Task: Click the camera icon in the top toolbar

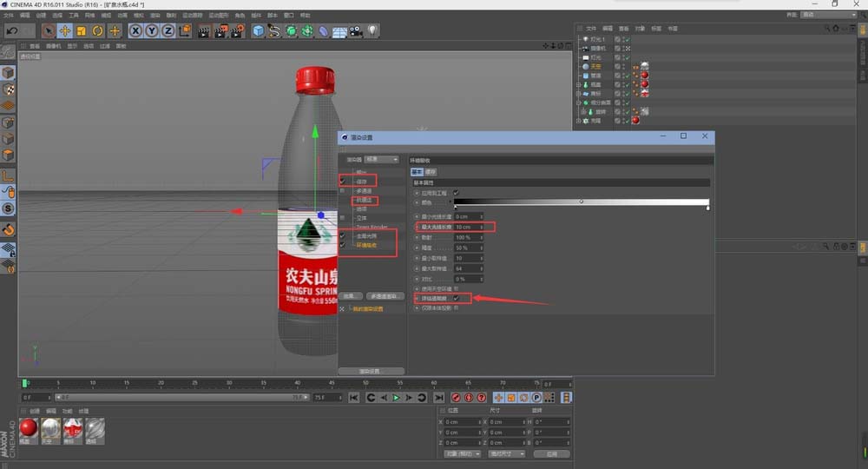Action: pos(356,31)
